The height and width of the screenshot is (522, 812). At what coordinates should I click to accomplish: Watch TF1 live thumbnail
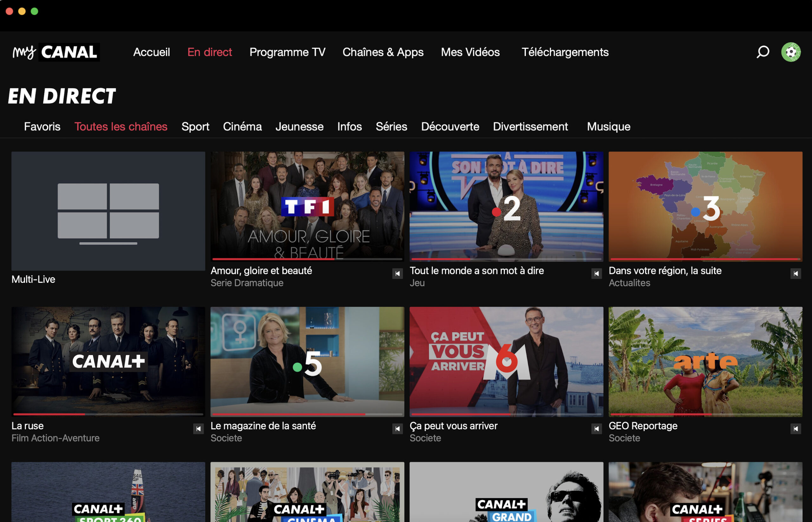click(x=307, y=206)
